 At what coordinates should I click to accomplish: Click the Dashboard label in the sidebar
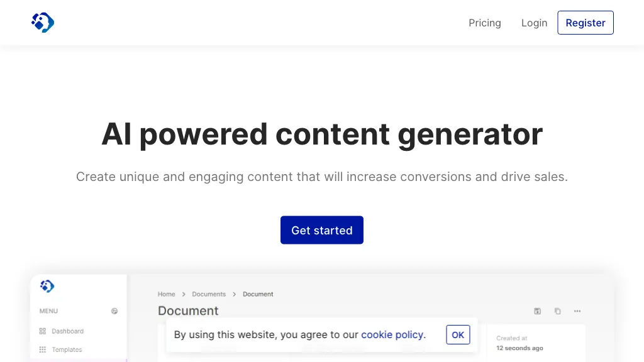(68, 331)
